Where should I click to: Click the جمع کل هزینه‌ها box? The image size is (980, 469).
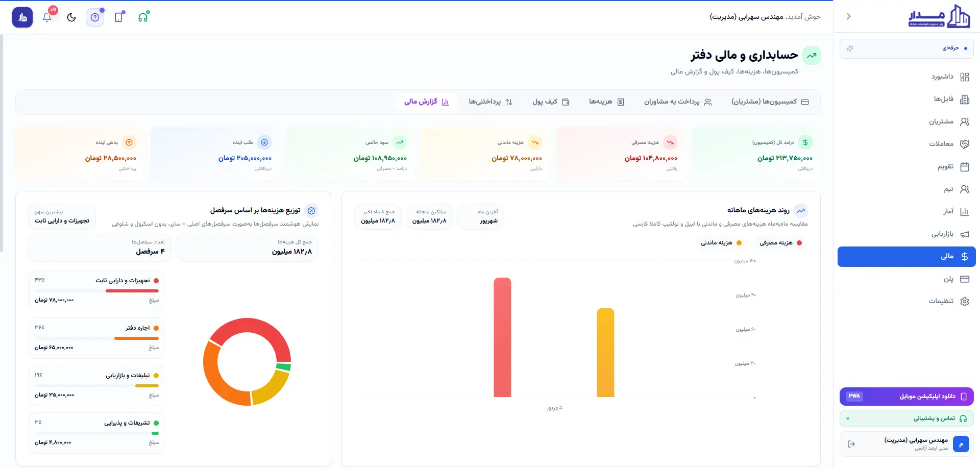point(247,248)
